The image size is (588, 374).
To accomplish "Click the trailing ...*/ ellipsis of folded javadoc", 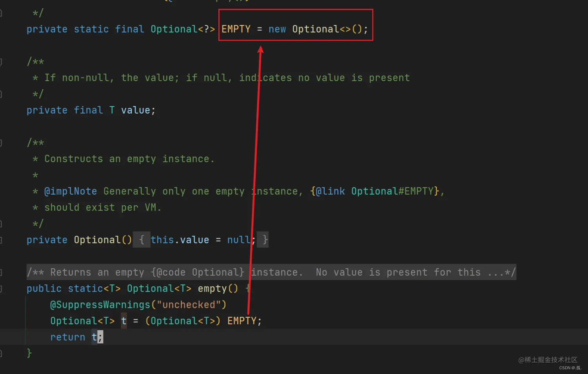I will point(502,272).
